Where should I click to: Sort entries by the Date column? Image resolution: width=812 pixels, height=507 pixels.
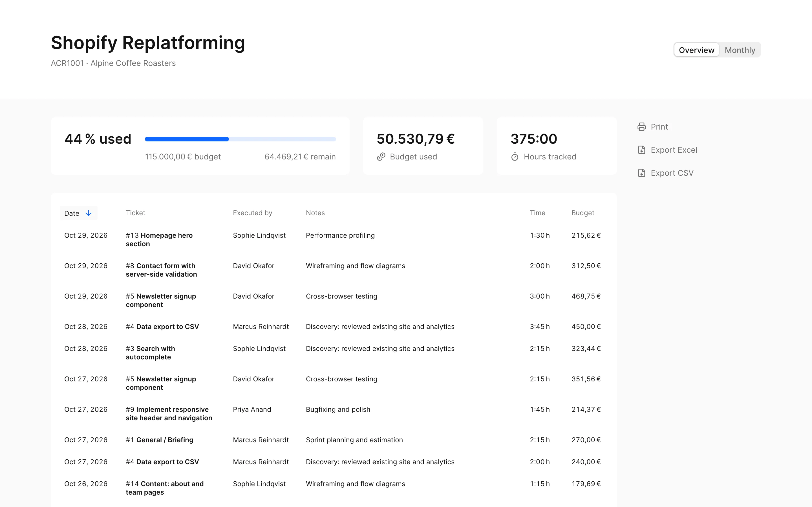pos(78,213)
